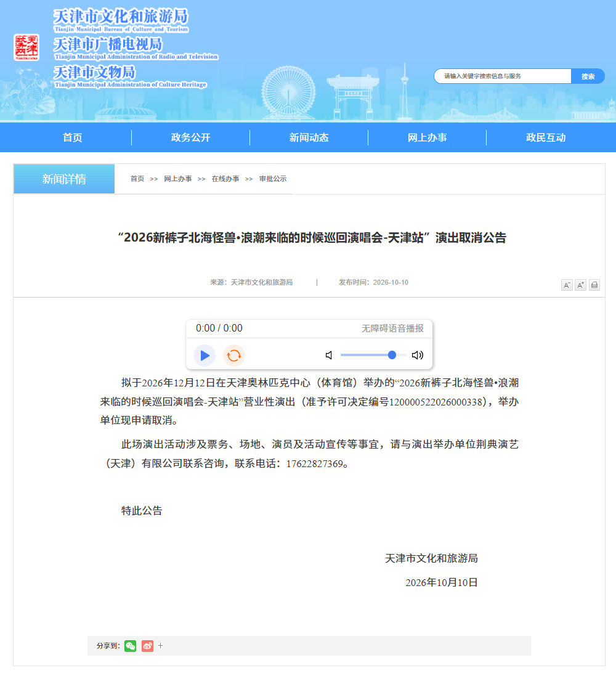Image resolution: width=616 pixels, height=684 pixels.
Task: Click the signed date 2026年10月10日
Action: [442, 583]
